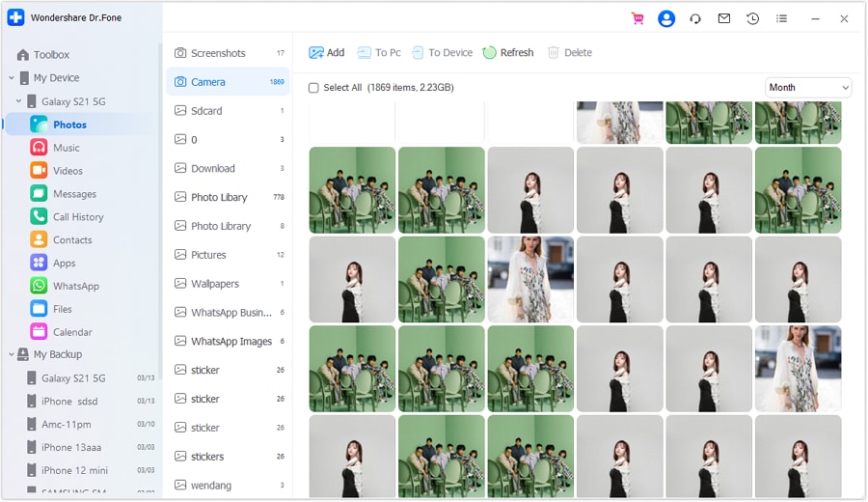Open the Calendar category

61,332
